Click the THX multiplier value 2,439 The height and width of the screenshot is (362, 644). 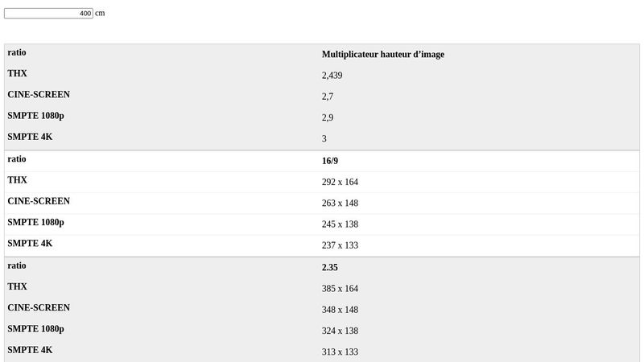tap(332, 76)
